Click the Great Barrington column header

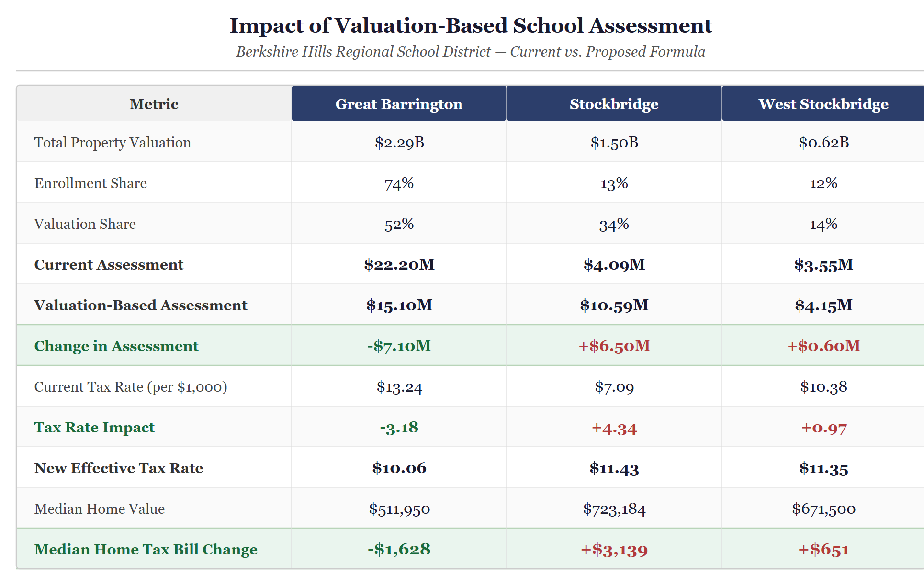click(399, 104)
